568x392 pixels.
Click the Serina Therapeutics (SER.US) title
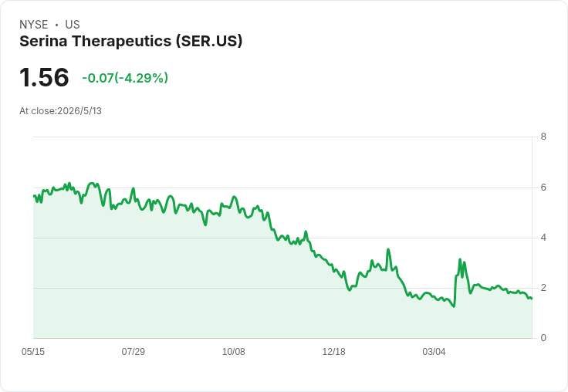pos(130,41)
